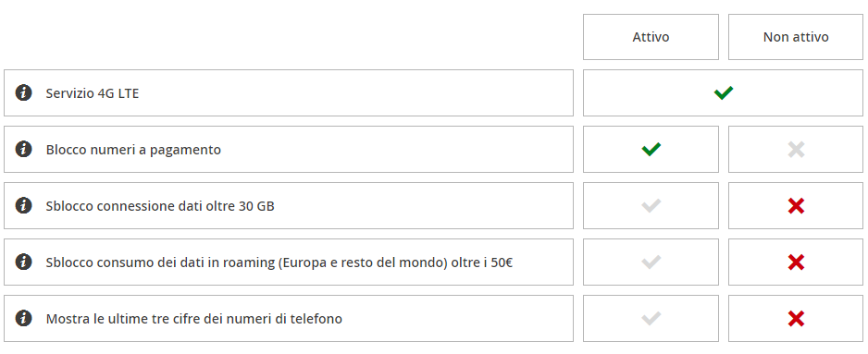View info for Mostra le ultime tre cifre

(23, 319)
